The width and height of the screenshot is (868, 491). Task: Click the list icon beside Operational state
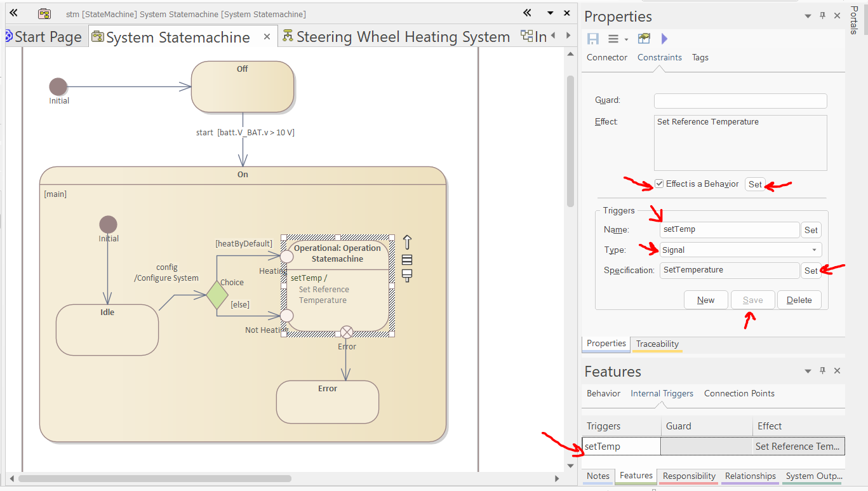point(407,259)
